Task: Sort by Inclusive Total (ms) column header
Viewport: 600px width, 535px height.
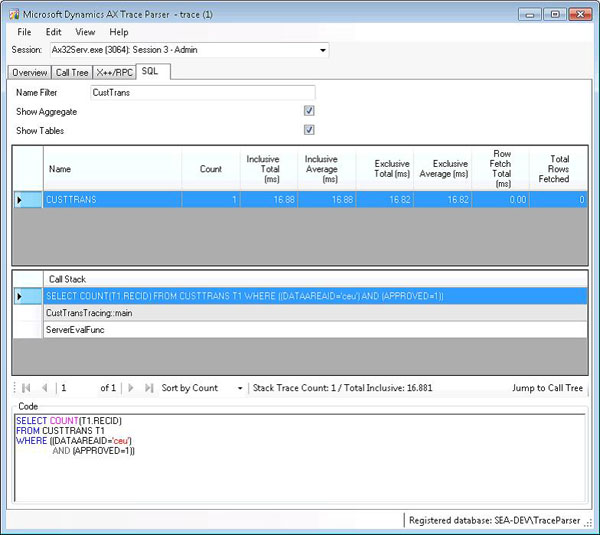Action: 263,170
